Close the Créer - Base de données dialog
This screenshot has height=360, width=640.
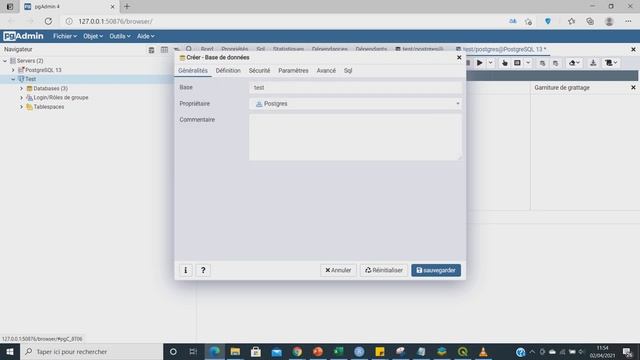[459, 58]
